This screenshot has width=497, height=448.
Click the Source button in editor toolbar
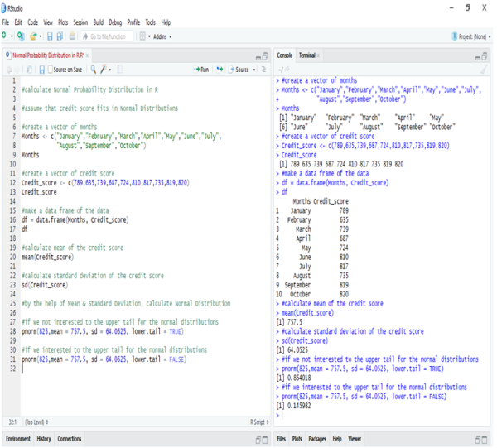[x=241, y=70]
